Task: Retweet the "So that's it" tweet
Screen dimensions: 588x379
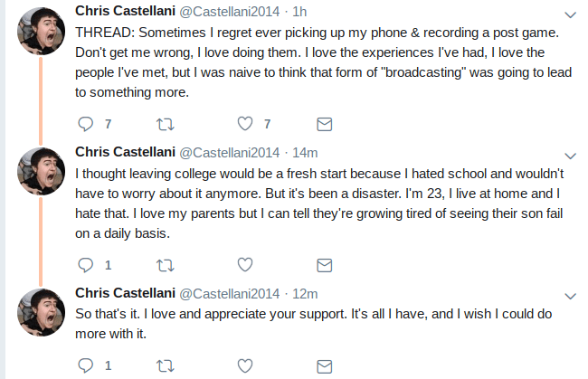Action: pyautogui.click(x=166, y=365)
